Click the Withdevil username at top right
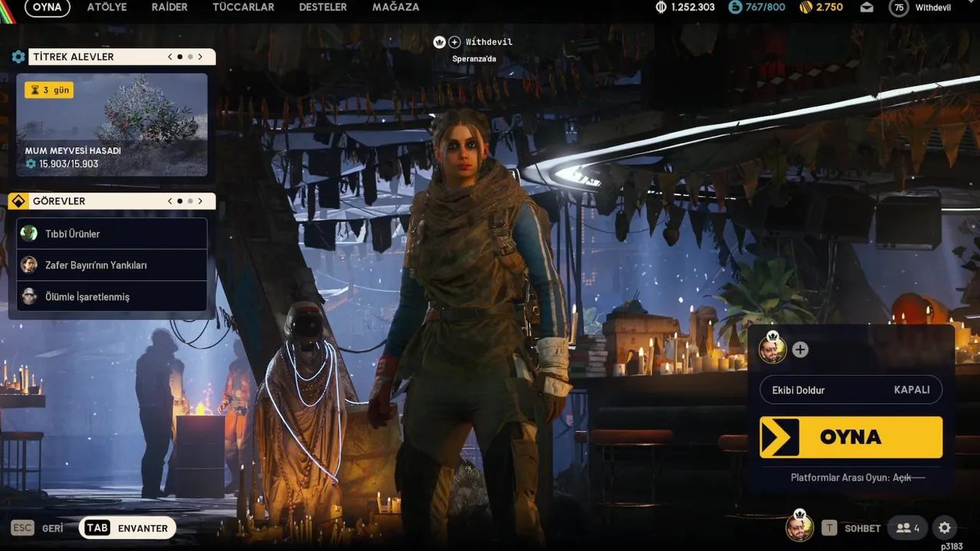Image resolution: width=980 pixels, height=551 pixels. tap(933, 8)
